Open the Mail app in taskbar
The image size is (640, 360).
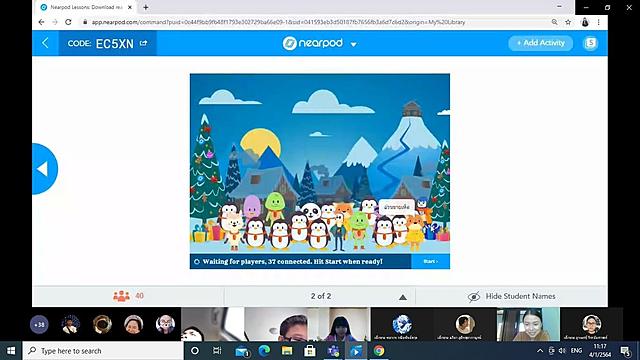point(242,351)
